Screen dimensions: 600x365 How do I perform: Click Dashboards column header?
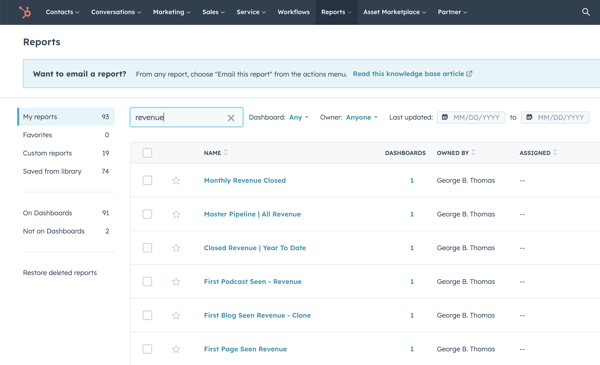405,153
